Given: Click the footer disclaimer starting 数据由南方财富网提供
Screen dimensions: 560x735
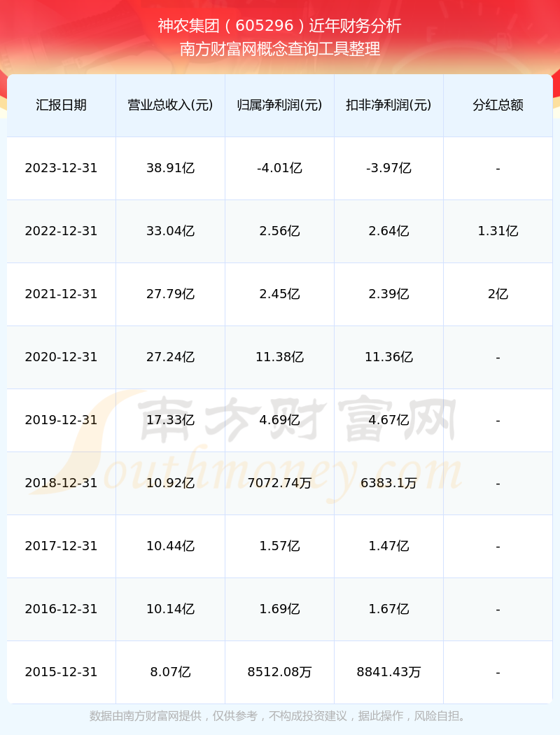Looking at the screenshot, I should (x=280, y=716).
